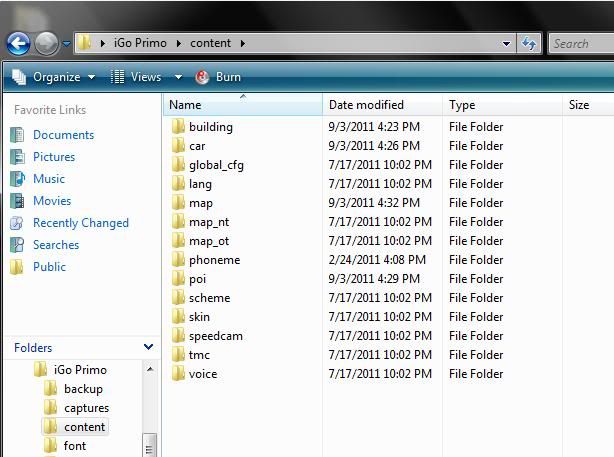Select backup in the folder tree
This screenshot has width=614, height=457.
(83, 389)
